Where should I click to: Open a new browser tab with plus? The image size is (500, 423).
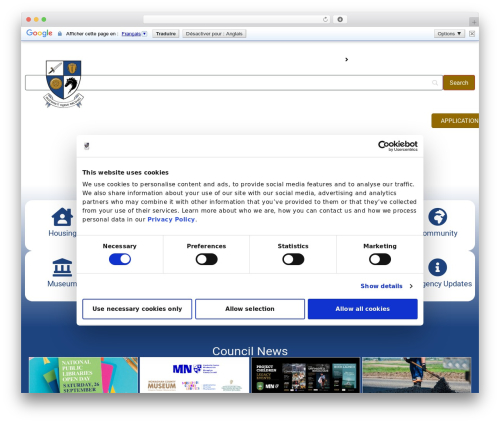[x=474, y=22]
